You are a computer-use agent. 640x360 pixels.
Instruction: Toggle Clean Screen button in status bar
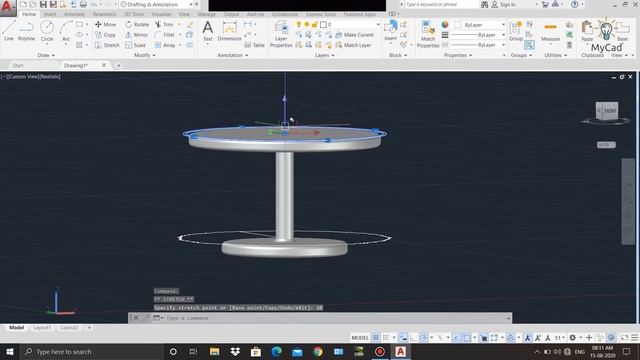pos(624,338)
